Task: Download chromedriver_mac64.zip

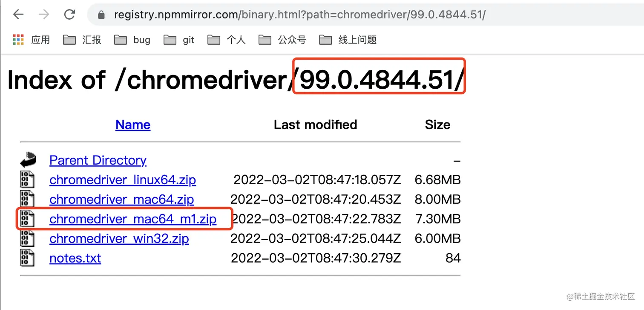Action: click(x=121, y=200)
